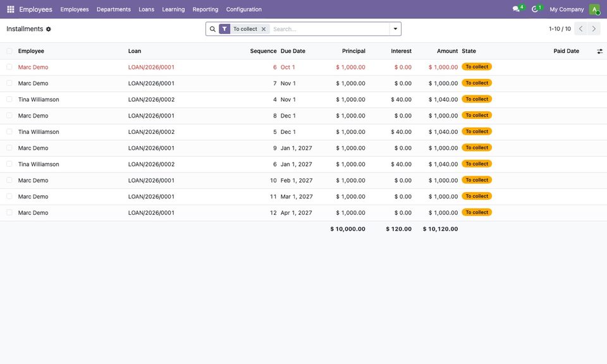607x364 pixels.
Task: Open the Departments menu
Action: click(114, 9)
